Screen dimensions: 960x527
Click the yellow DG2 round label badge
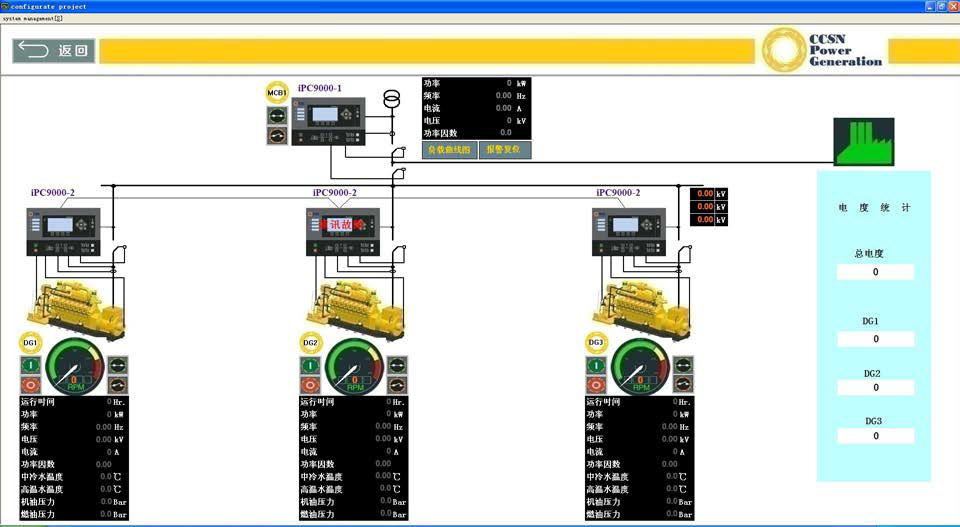(310, 344)
